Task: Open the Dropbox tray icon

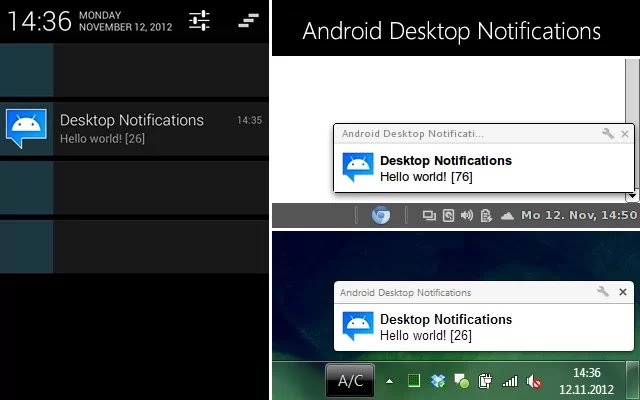Action: [x=438, y=381]
